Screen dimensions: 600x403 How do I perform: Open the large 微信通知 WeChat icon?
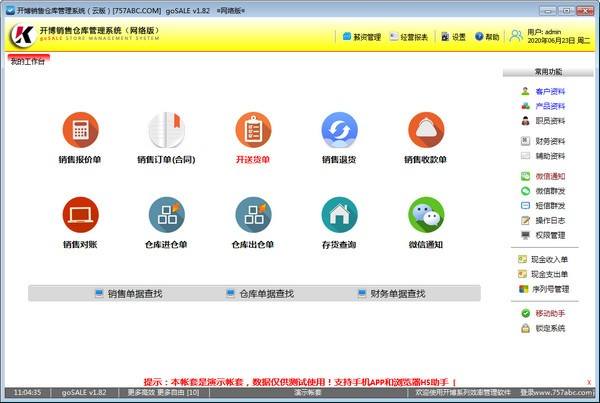pyautogui.click(x=426, y=214)
